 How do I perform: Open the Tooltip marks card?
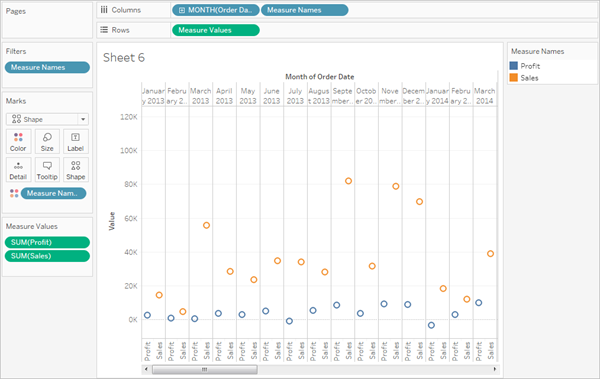click(x=47, y=170)
